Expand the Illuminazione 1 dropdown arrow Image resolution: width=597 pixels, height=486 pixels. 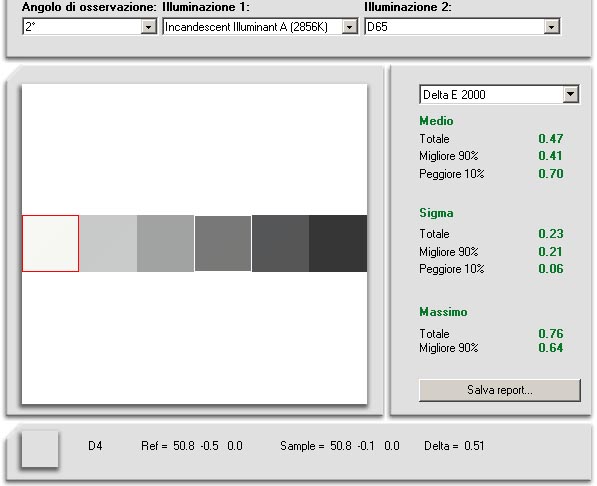[x=349, y=27]
